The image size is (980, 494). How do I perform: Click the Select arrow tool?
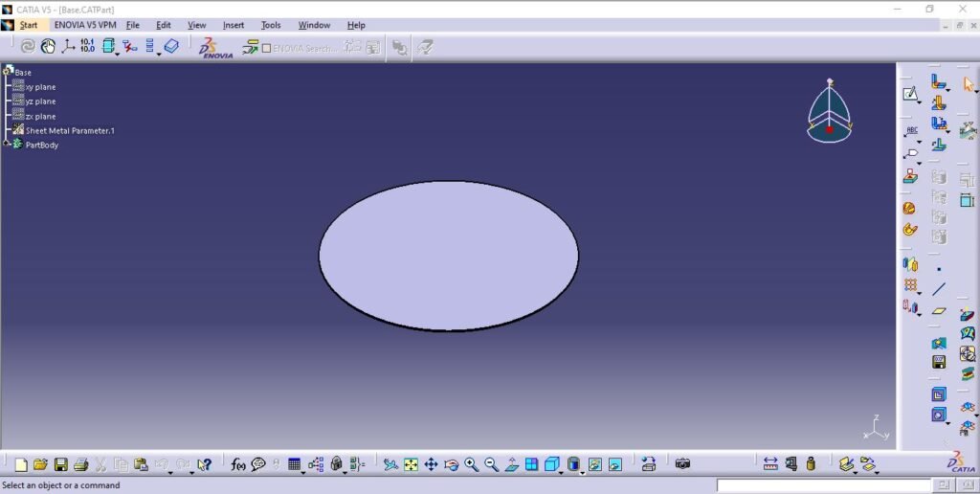coord(969,84)
